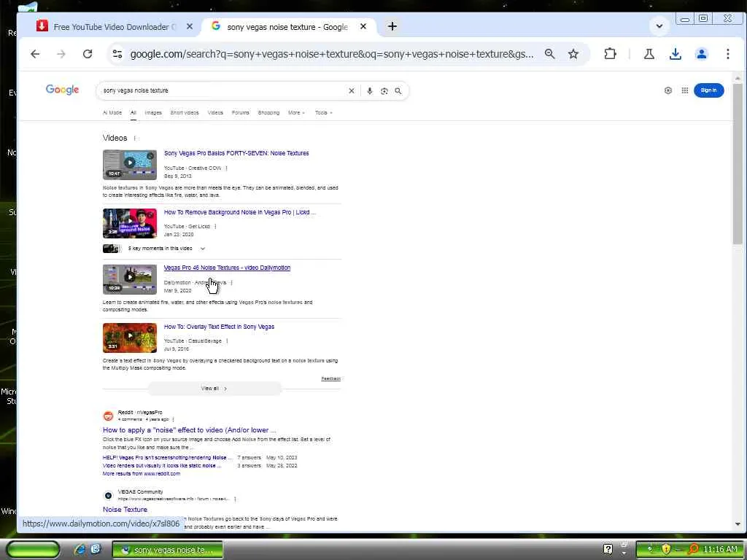Show downloads with the download arrow icon
The height and width of the screenshot is (560, 747).
[x=675, y=54]
